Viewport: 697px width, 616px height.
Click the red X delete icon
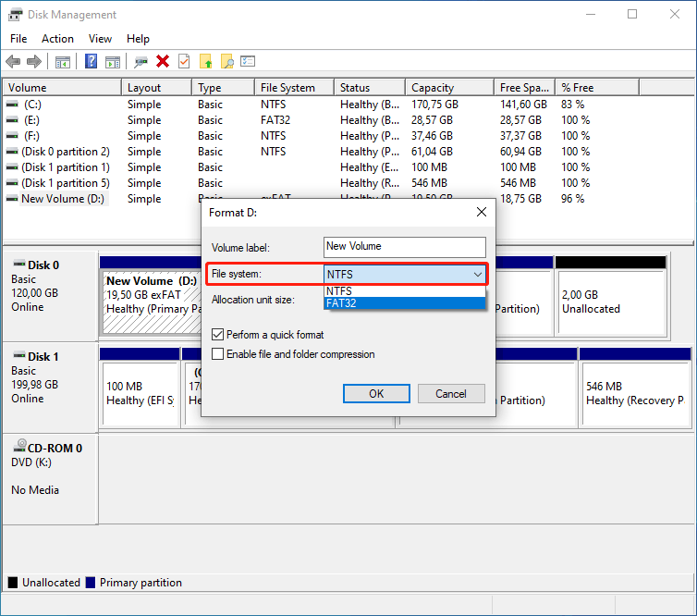coord(163,61)
